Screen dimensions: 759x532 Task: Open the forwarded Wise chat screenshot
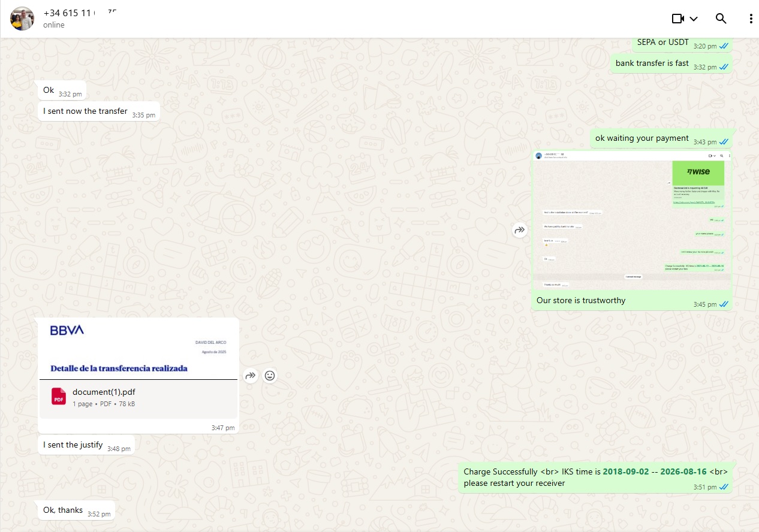tap(631, 220)
